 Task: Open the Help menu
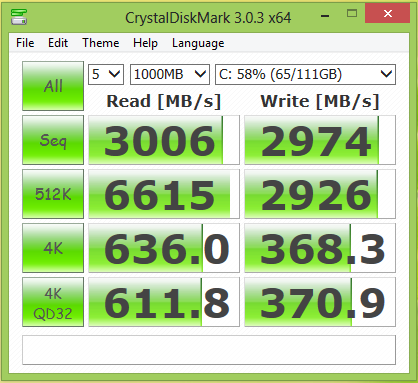pyautogui.click(x=145, y=43)
